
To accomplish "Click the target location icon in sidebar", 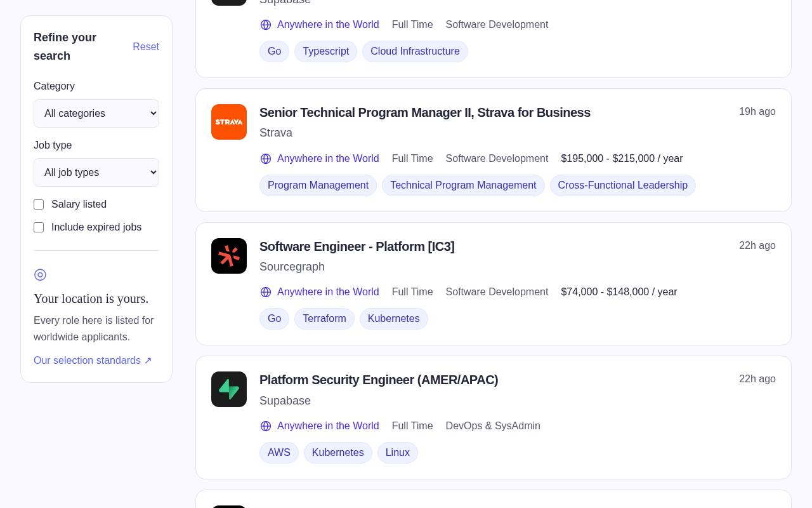I will [40, 274].
